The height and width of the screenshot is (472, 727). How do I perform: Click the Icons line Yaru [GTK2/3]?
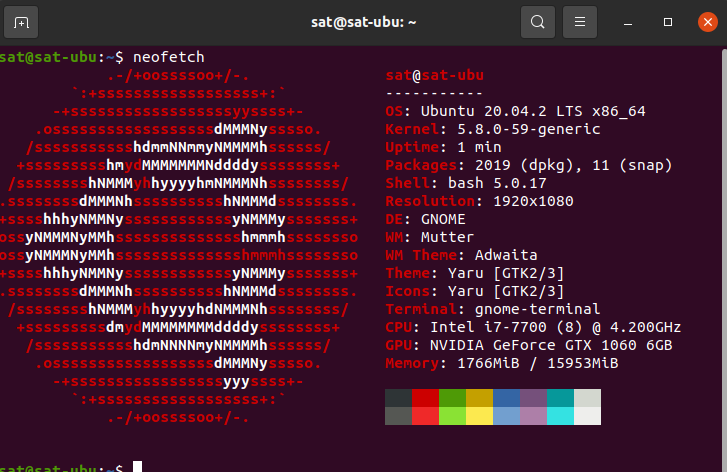click(x=475, y=292)
